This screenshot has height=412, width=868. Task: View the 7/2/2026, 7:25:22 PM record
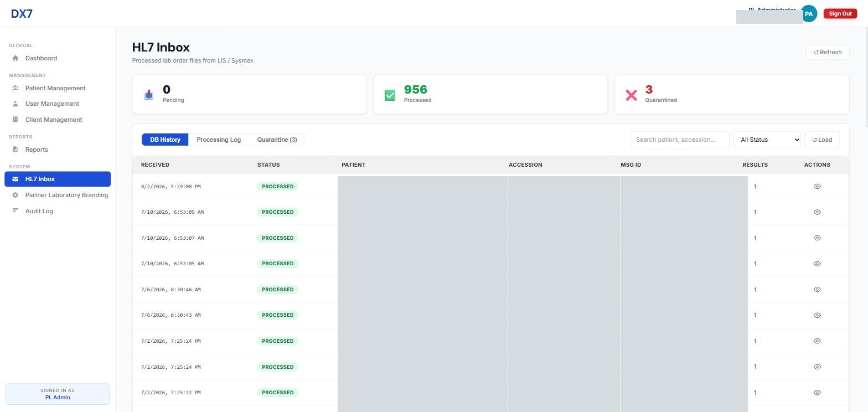pos(817,393)
